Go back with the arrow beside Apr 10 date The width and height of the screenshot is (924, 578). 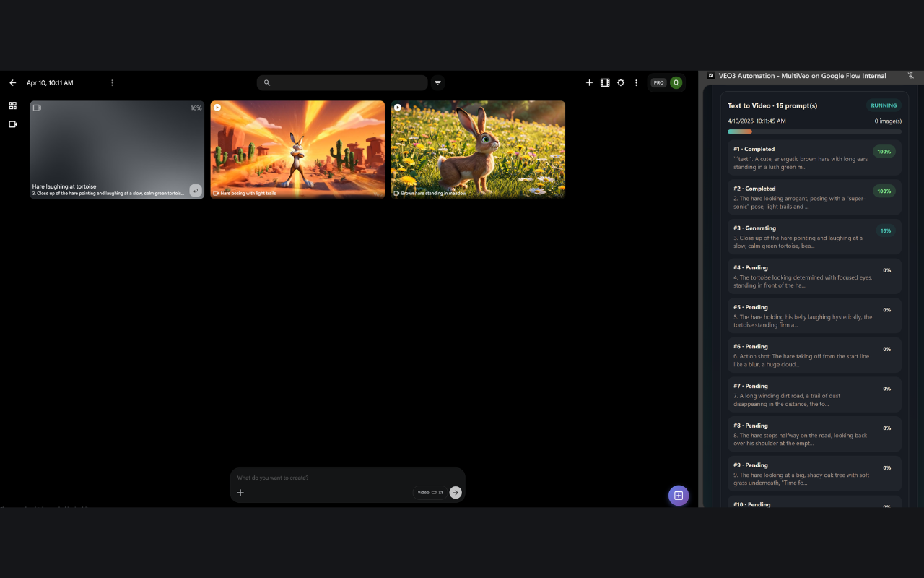tap(13, 83)
